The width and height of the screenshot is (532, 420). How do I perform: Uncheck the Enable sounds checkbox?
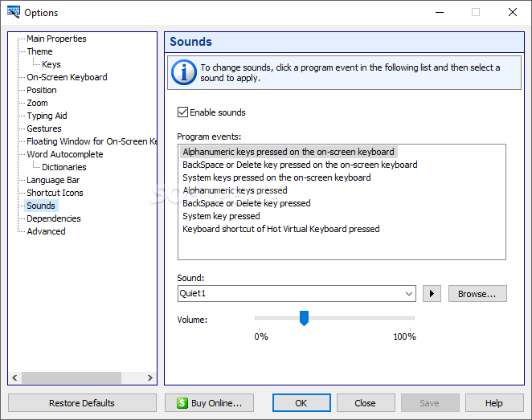coord(182,112)
